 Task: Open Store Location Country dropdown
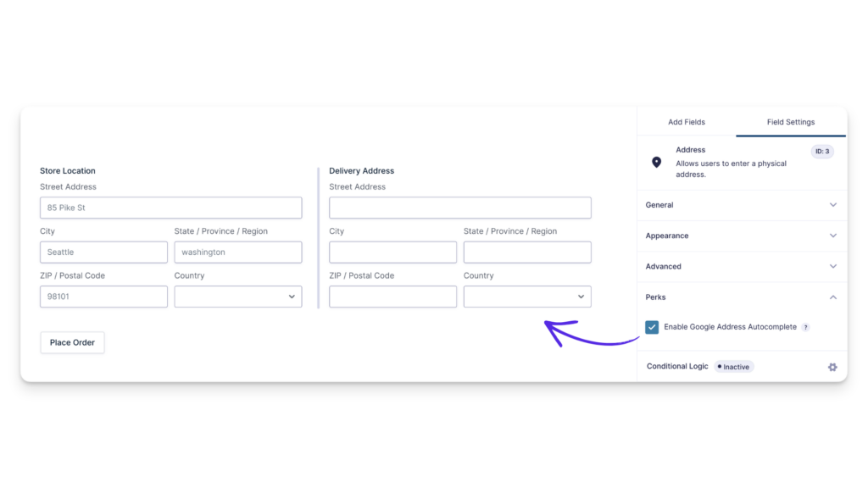pos(238,297)
